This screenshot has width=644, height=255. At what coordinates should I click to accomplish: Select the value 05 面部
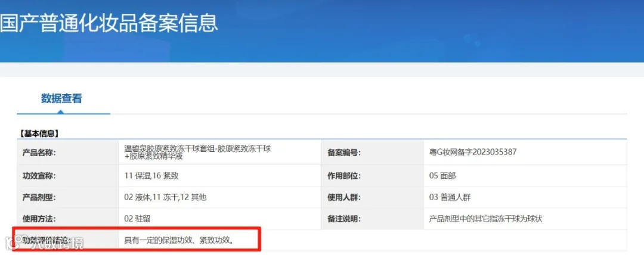click(x=442, y=176)
